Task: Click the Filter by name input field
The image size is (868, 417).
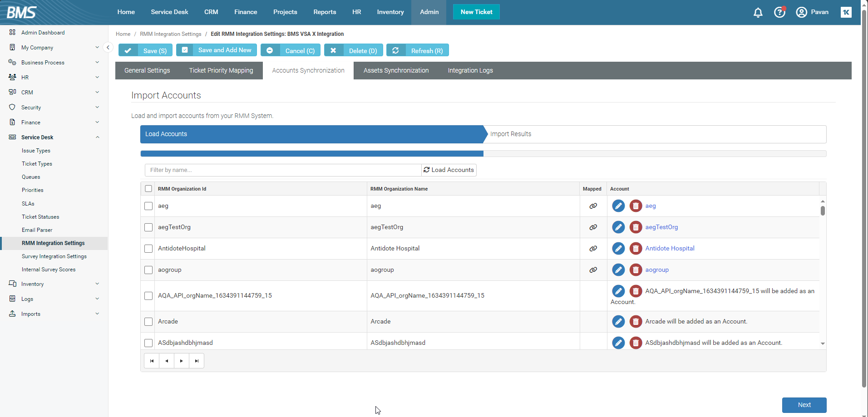Action: [x=283, y=170]
